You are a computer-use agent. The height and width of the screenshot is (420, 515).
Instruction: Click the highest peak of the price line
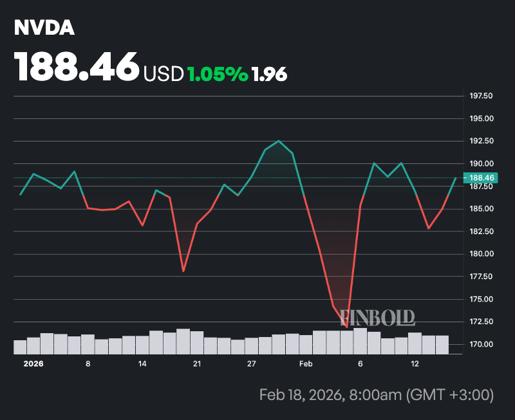coord(279,141)
